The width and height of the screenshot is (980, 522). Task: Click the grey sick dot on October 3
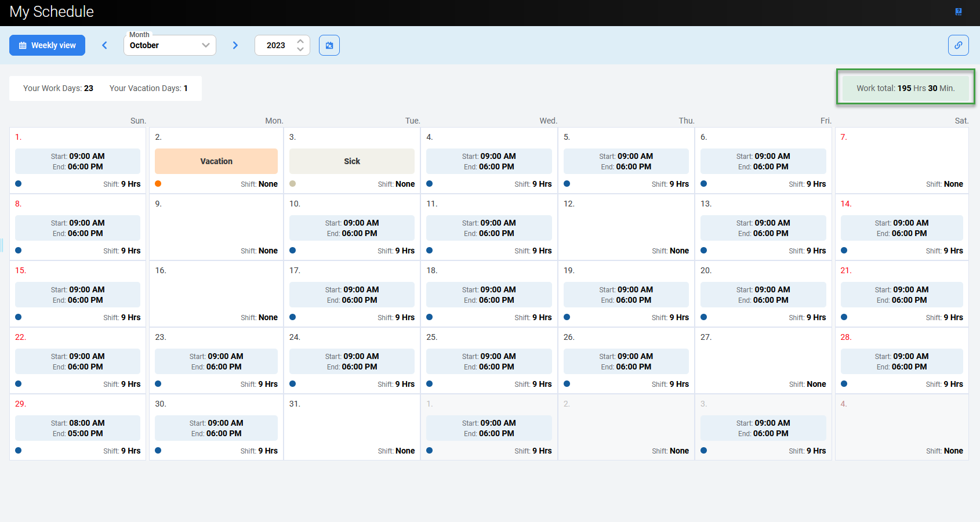[x=293, y=184]
